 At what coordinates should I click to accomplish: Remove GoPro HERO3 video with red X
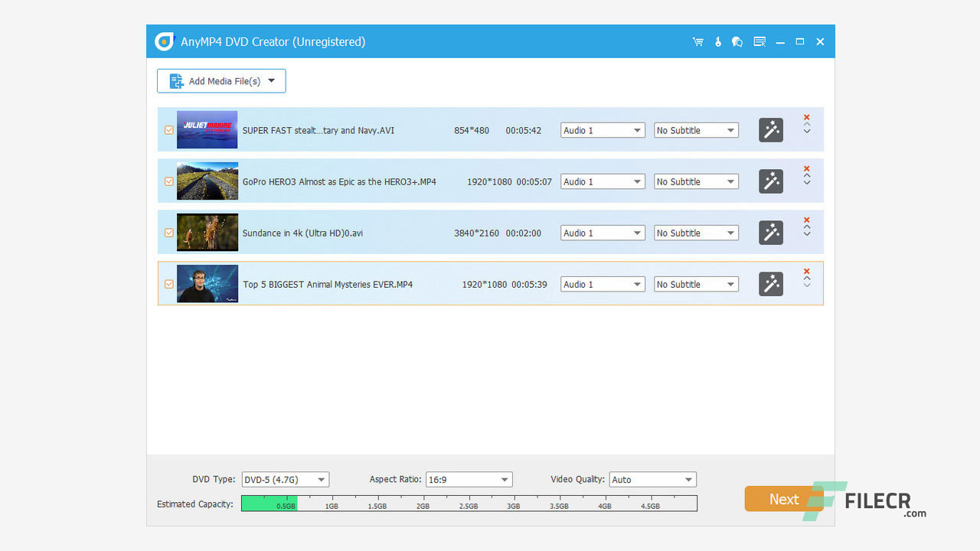[806, 168]
